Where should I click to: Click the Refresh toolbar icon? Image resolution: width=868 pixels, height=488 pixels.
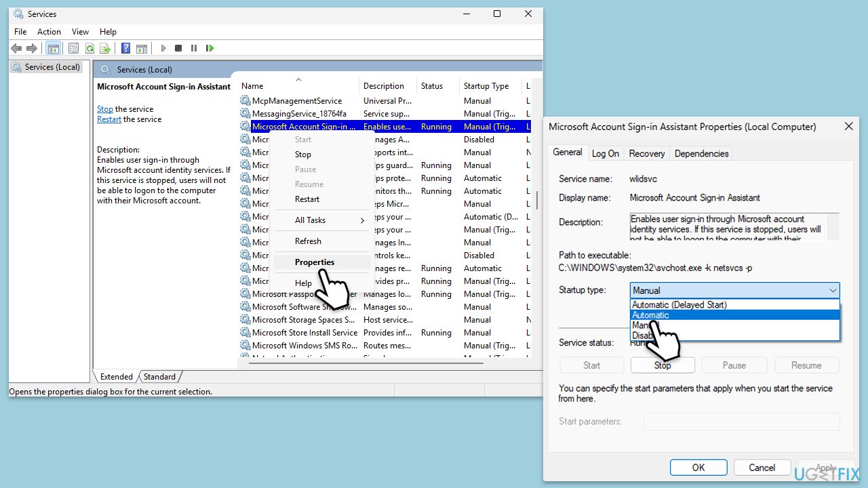89,48
